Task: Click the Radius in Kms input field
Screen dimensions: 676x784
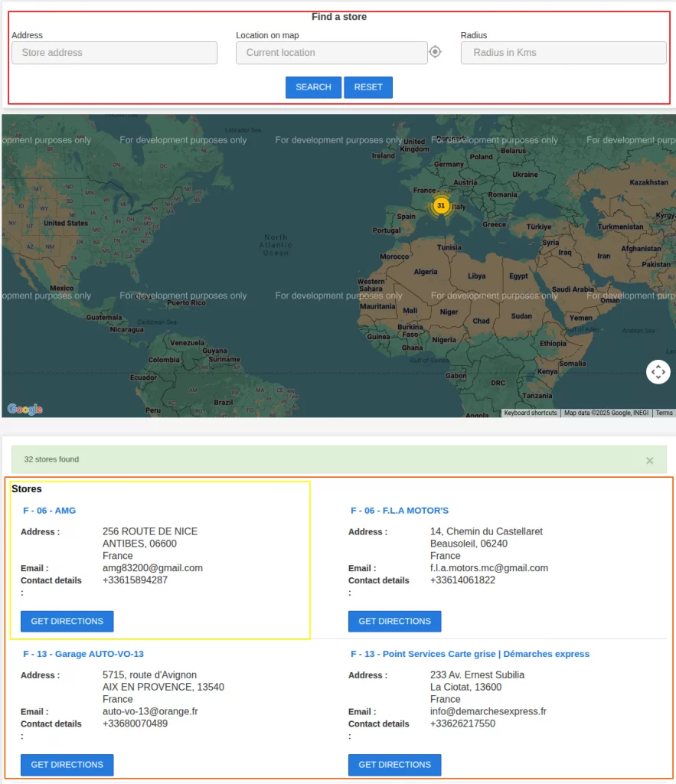Action: (x=563, y=52)
